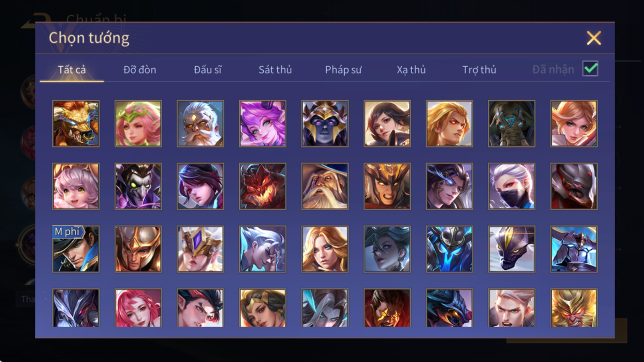Toggle the Đã nhận checkbox
The height and width of the screenshot is (362, 644).
[x=590, y=69]
